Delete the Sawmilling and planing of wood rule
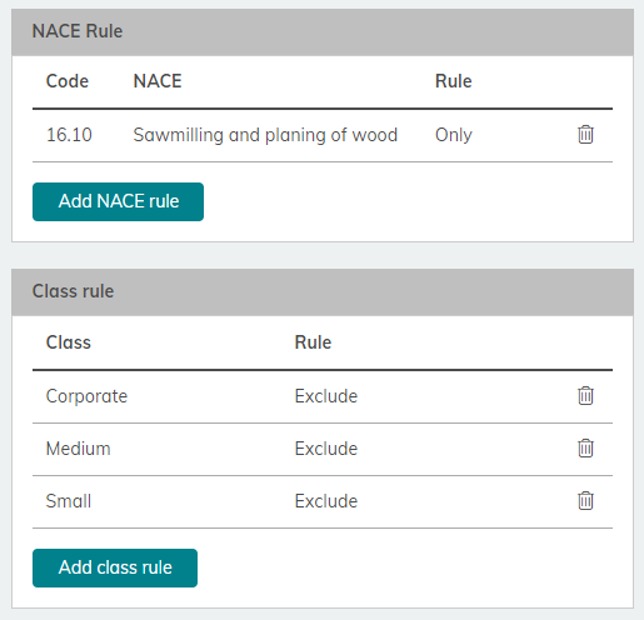The height and width of the screenshot is (620, 644). pyautogui.click(x=586, y=134)
